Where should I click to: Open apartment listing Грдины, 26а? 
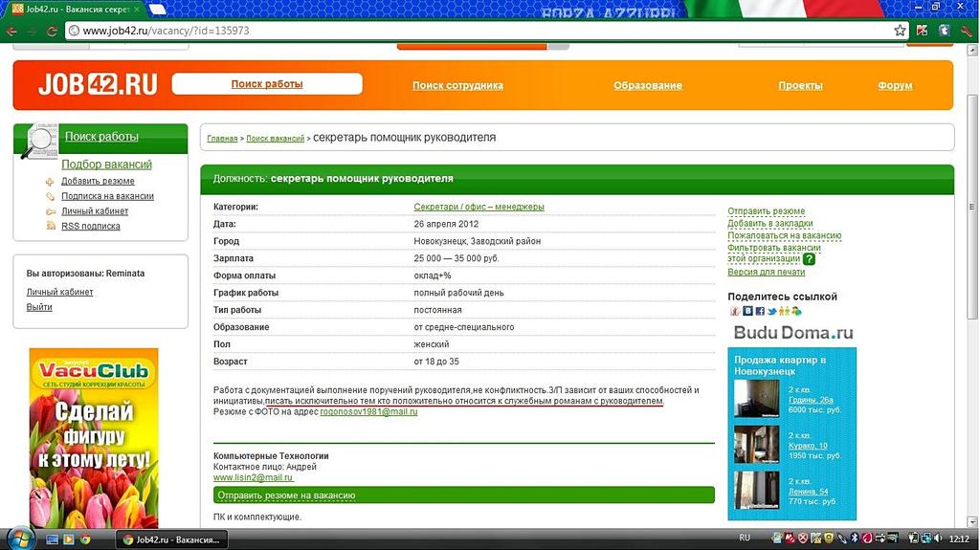coord(811,400)
